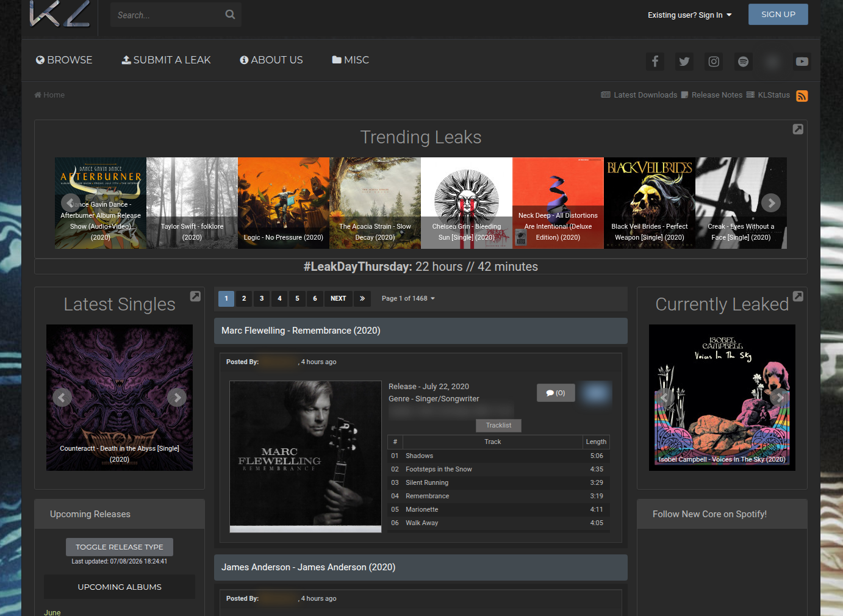Click the search magnifier icon

pos(230,15)
